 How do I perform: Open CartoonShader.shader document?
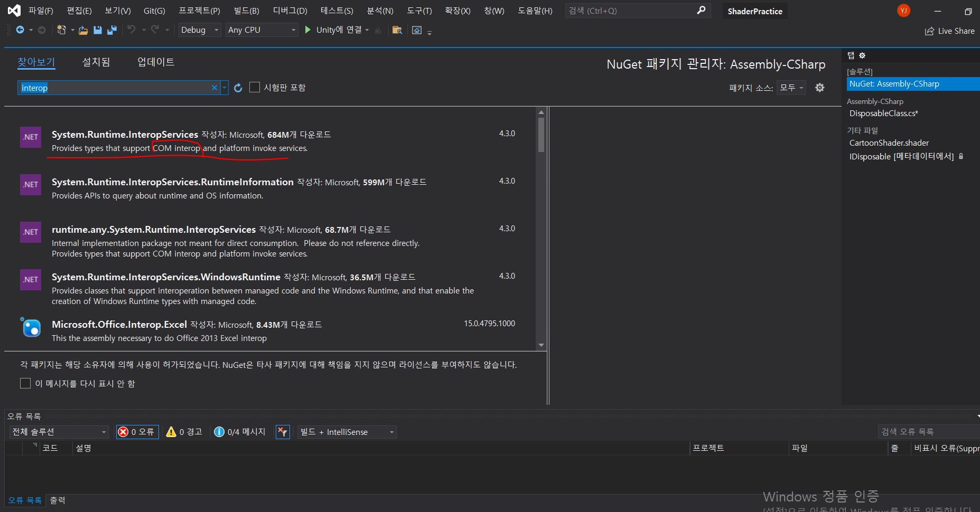889,143
